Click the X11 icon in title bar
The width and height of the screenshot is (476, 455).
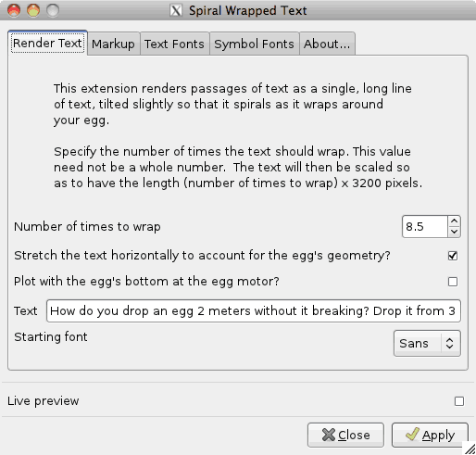click(x=176, y=10)
